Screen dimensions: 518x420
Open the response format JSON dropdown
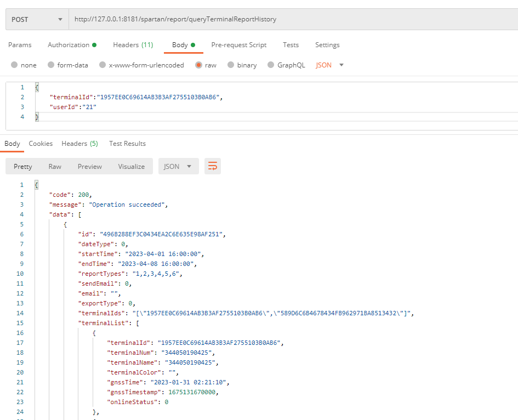click(178, 166)
